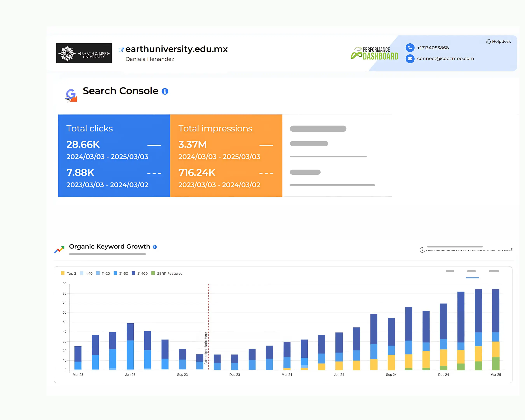Toggle the Top 3 legend series
The image size is (525, 420).
click(68, 273)
